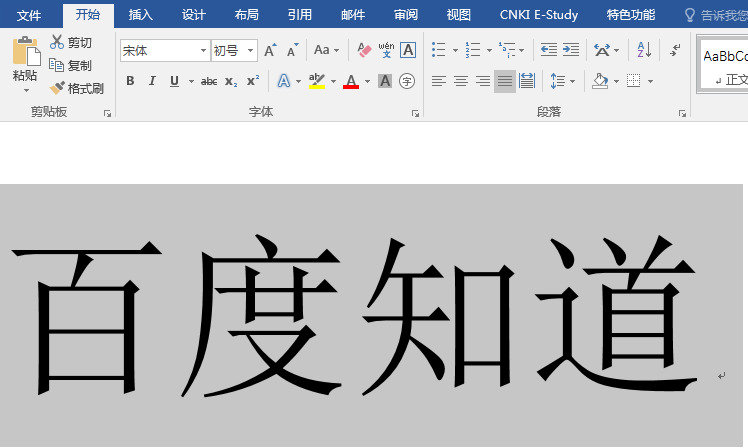Expand the underline style arrow

pyautogui.click(x=191, y=82)
